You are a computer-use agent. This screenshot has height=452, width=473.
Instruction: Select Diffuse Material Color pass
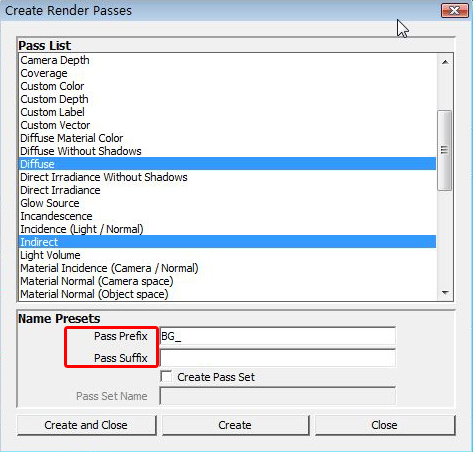(x=228, y=138)
